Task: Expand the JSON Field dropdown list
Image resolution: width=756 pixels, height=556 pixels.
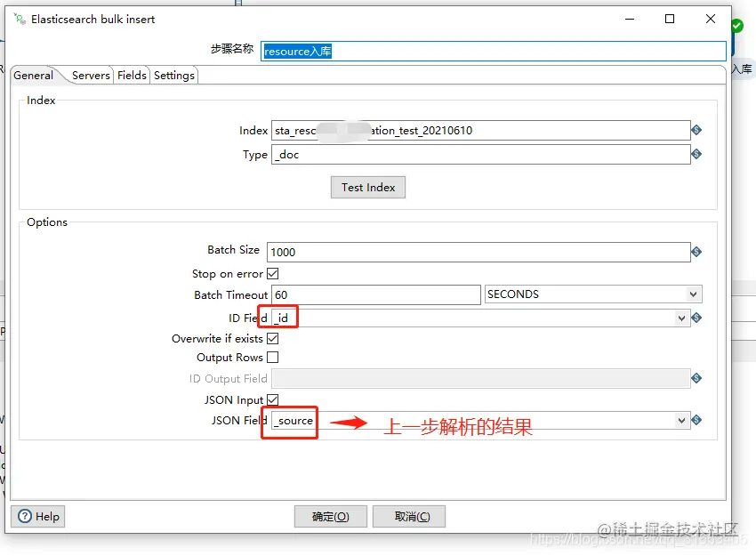Action: click(x=681, y=421)
